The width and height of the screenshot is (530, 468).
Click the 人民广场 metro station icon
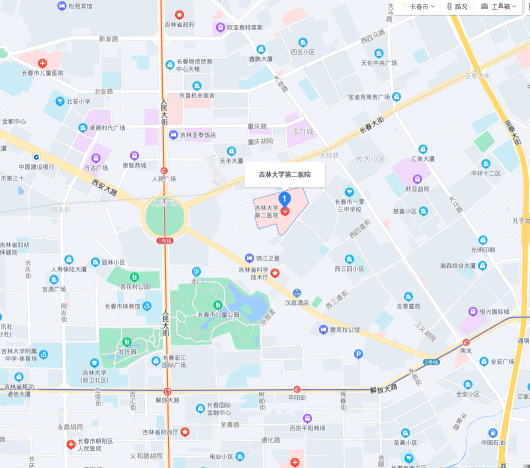tap(164, 170)
